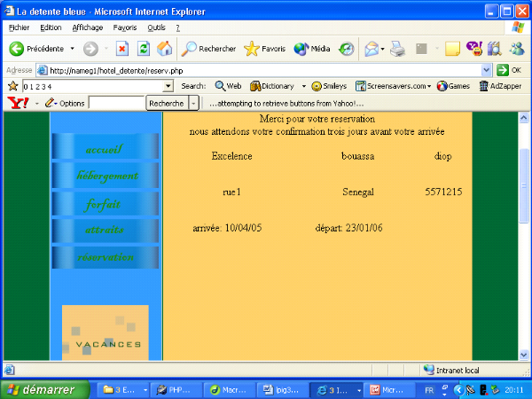The image size is (532, 399).
Task: Go back with the Précédente button
Action: (x=36, y=49)
